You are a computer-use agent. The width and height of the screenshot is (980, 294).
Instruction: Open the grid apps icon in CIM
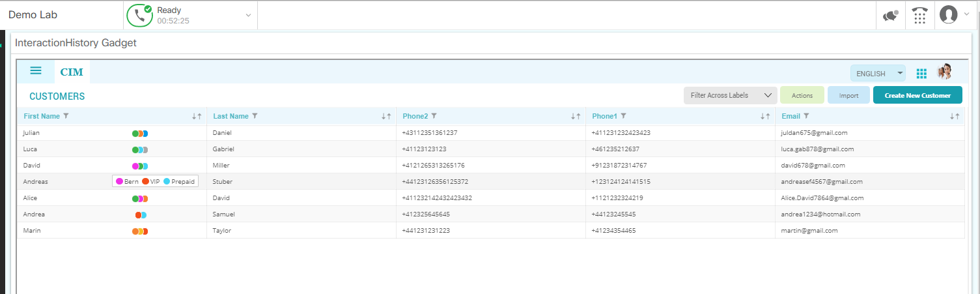[921, 74]
